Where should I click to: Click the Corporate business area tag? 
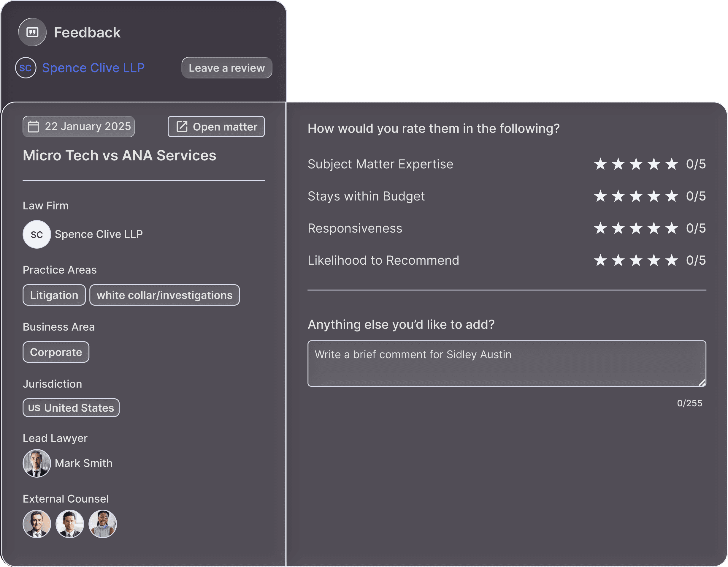click(56, 352)
